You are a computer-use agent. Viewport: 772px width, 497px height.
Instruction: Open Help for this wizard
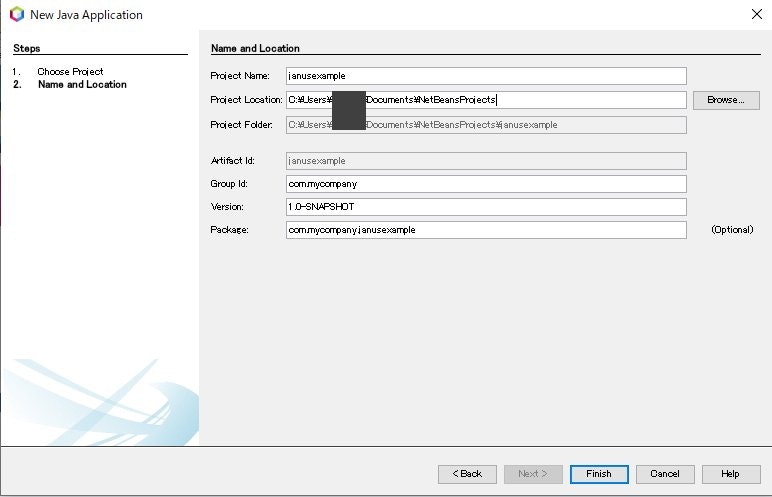point(731,474)
